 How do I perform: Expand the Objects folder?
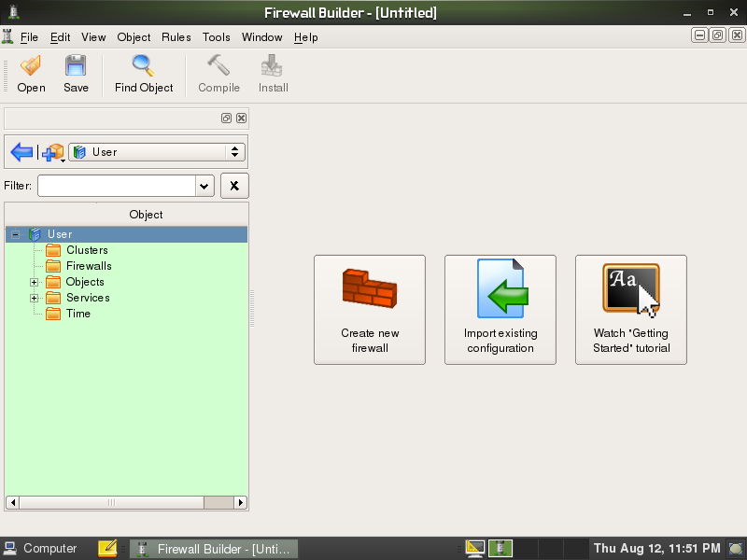click(x=35, y=282)
